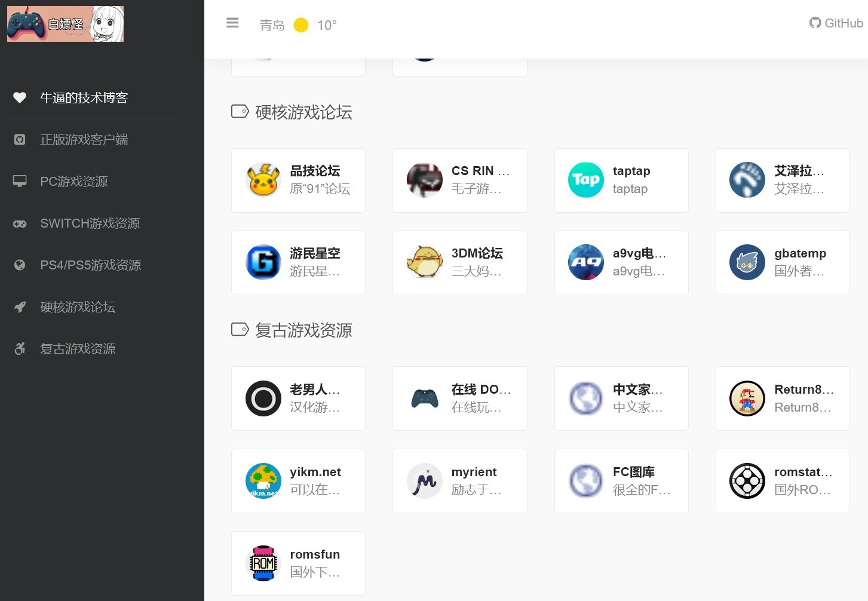Image resolution: width=868 pixels, height=601 pixels.
Task: Open the 艾泽拉 blue round icon
Action: pos(747,180)
